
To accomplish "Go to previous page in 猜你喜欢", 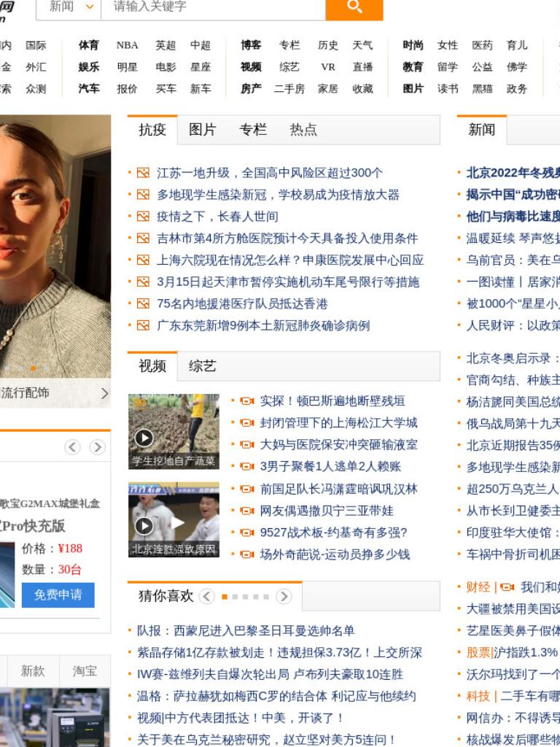I will (206, 597).
